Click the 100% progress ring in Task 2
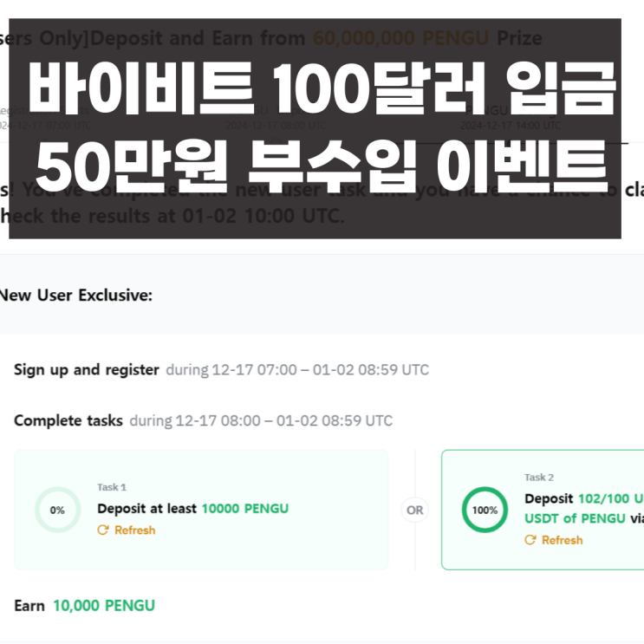644x644 pixels. pyautogui.click(x=485, y=510)
